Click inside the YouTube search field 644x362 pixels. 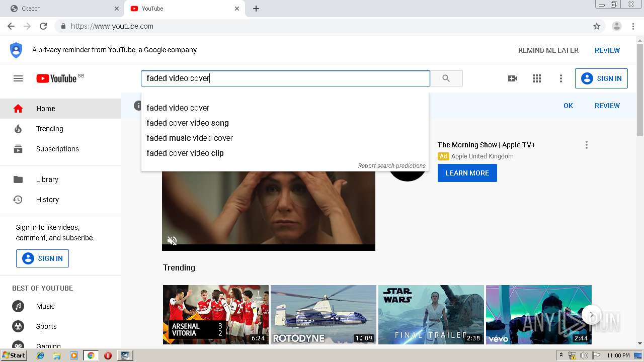285,78
